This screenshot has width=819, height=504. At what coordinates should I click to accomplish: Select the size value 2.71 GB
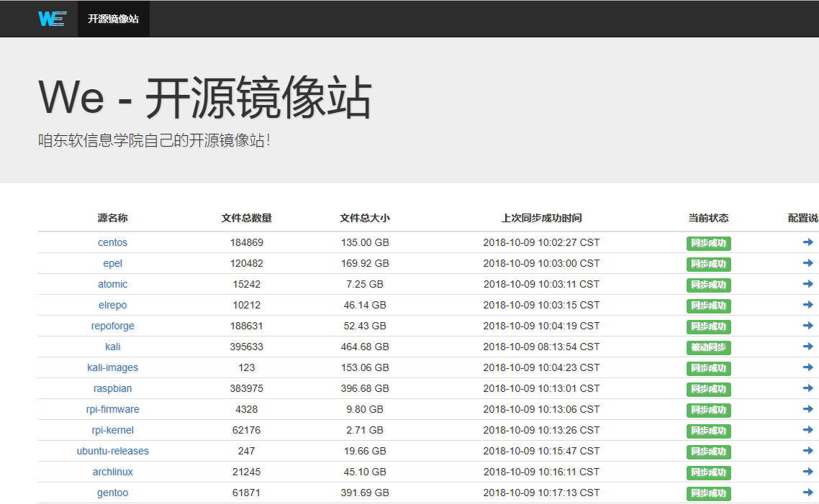pyautogui.click(x=365, y=431)
